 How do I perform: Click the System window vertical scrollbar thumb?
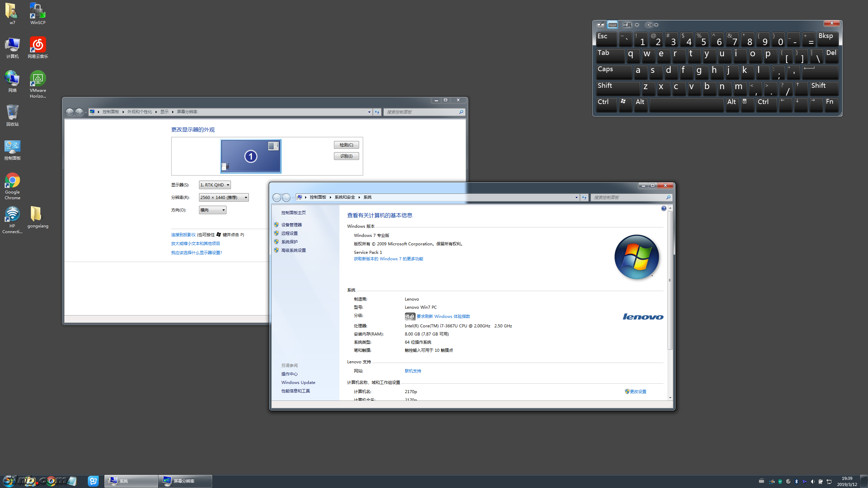point(670,280)
